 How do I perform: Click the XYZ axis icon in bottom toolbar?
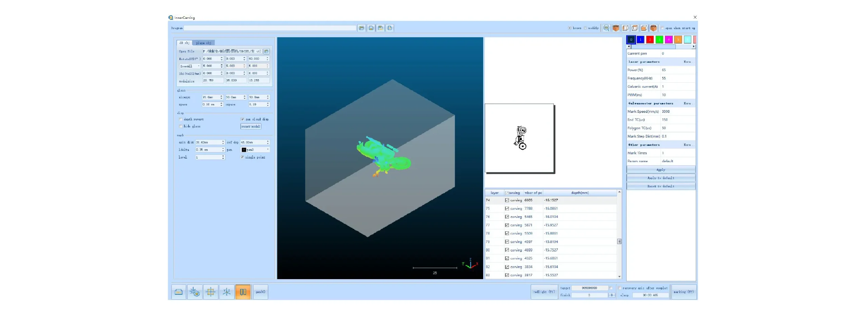227,292
